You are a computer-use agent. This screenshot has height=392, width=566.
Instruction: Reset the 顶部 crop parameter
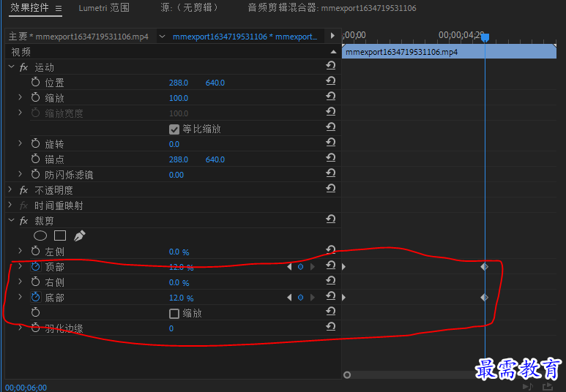pyautogui.click(x=331, y=265)
